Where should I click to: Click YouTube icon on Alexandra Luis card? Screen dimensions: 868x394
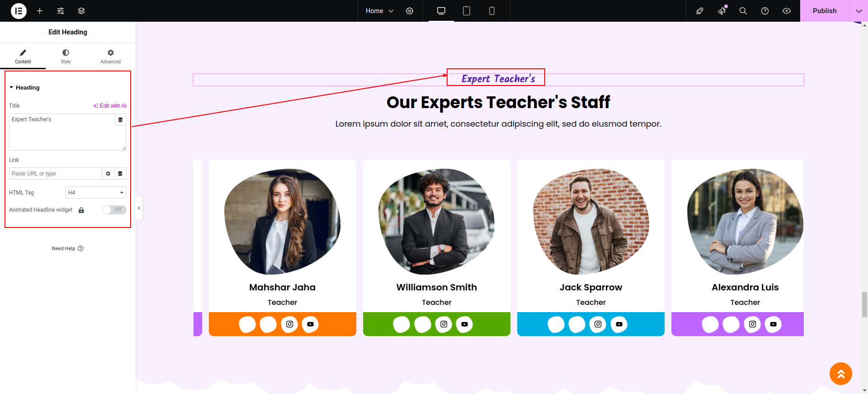pos(773,324)
